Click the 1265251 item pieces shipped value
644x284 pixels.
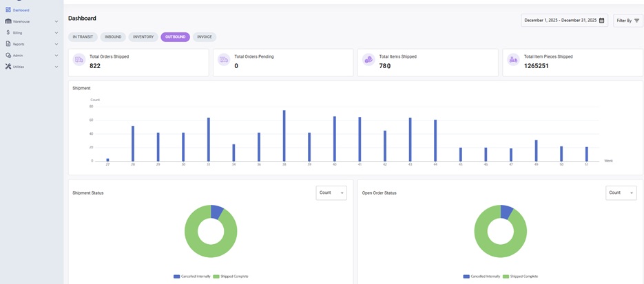coord(537,65)
